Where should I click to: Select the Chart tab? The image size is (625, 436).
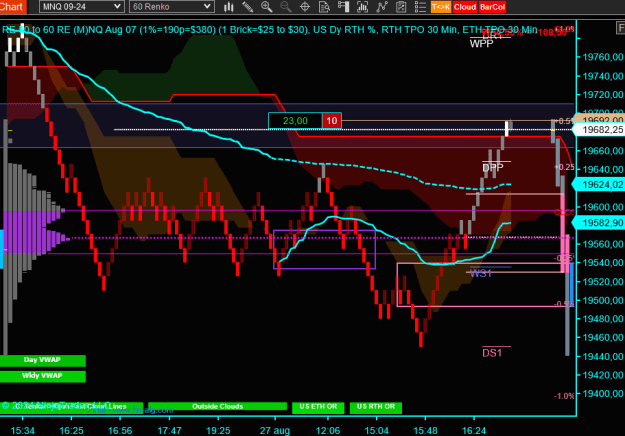coord(13,6)
